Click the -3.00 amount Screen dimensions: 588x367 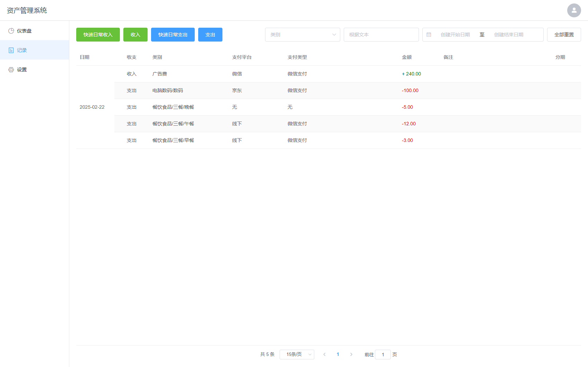407,140
